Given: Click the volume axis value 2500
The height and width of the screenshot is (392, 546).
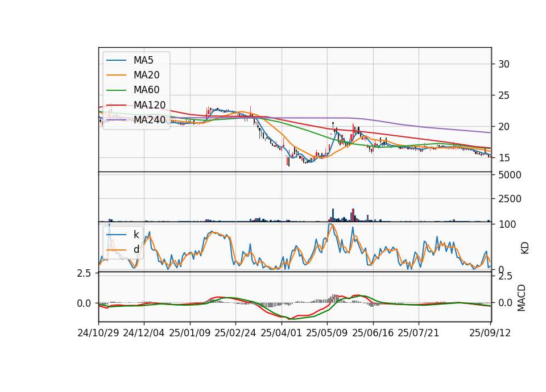Looking at the screenshot, I should pyautogui.click(x=510, y=199).
